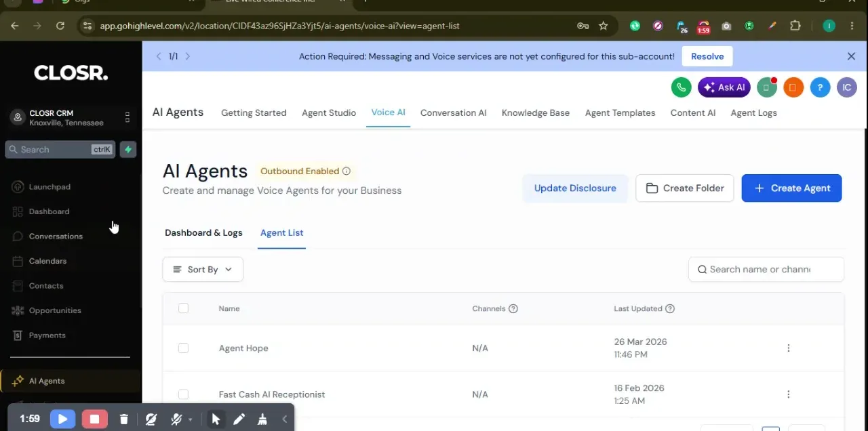Open Contacts in the sidebar
Image resolution: width=868 pixels, height=431 pixels.
click(46, 286)
